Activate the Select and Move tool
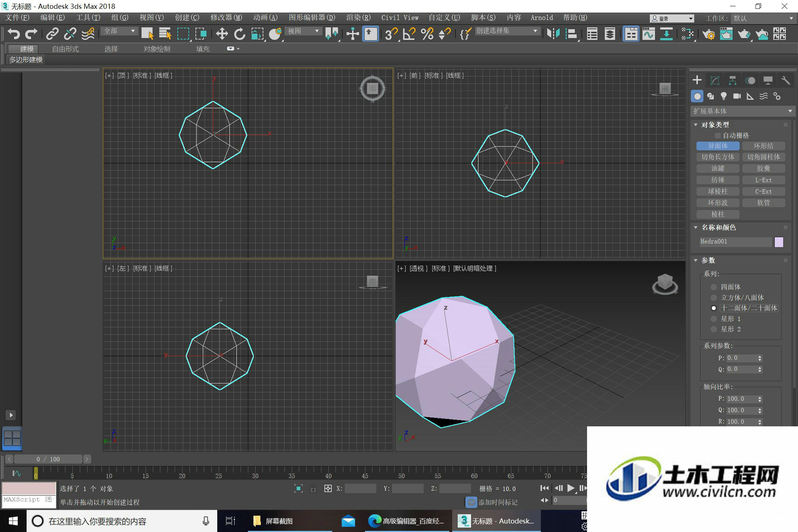 (x=222, y=34)
